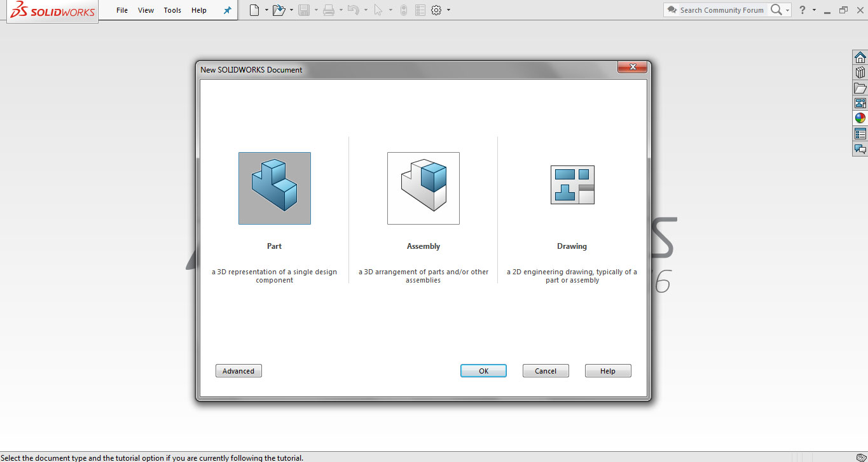Open the SOLIDWORKS Forum task pane tab

point(860,149)
